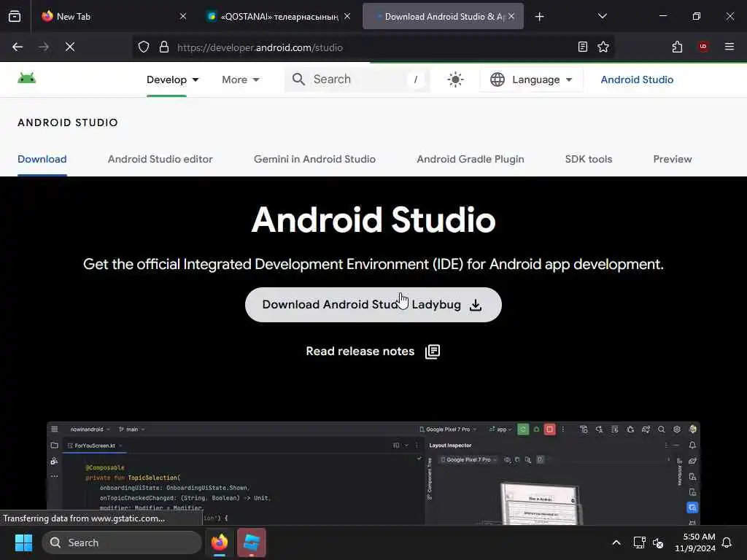Screen dimensions: 747x560
Task: Bookmark this page with star icon
Action: tap(603, 47)
